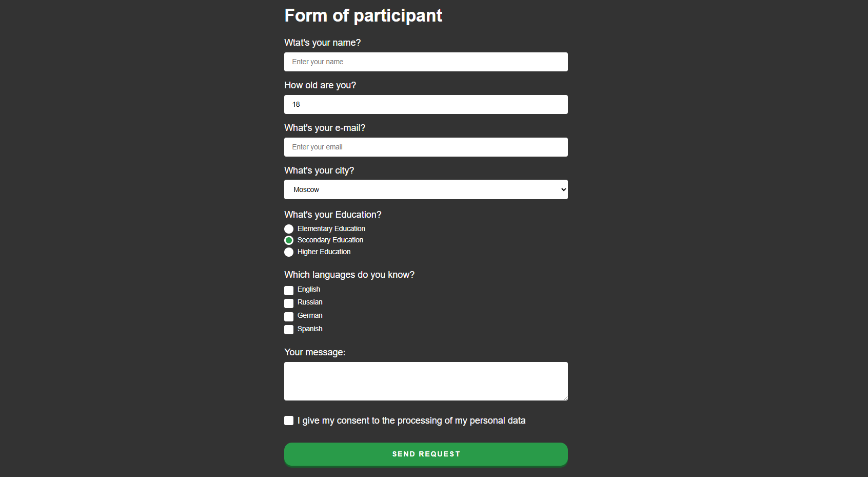Enable the German language checkbox

point(289,317)
